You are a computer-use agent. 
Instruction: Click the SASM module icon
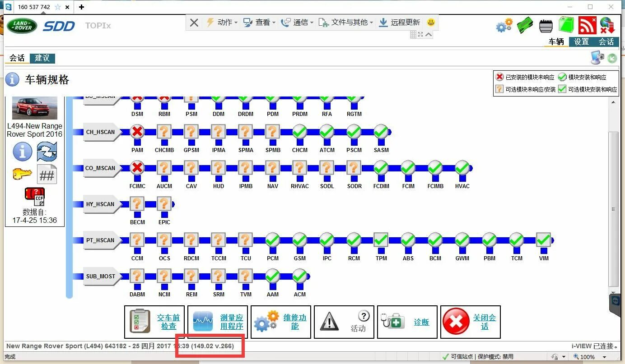[381, 132]
